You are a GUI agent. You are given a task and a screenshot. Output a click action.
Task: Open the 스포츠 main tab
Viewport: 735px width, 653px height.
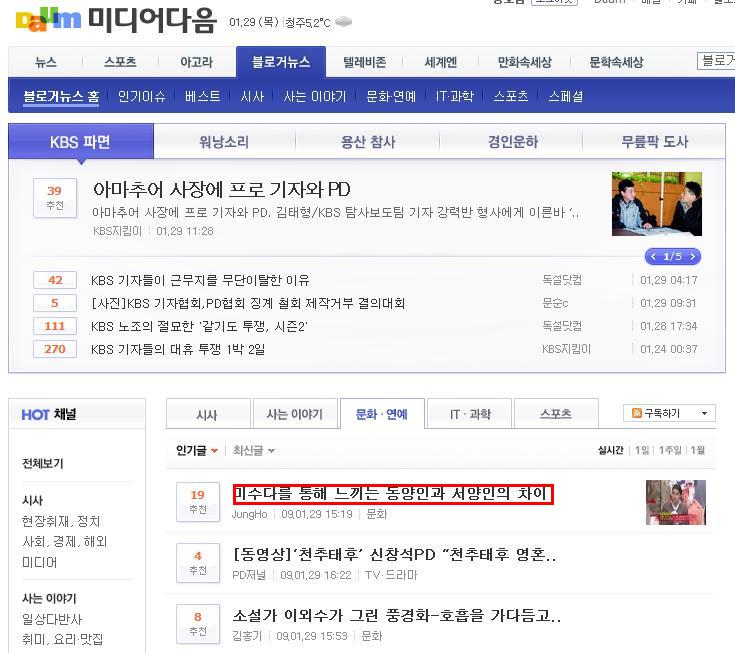pyautogui.click(x=120, y=62)
